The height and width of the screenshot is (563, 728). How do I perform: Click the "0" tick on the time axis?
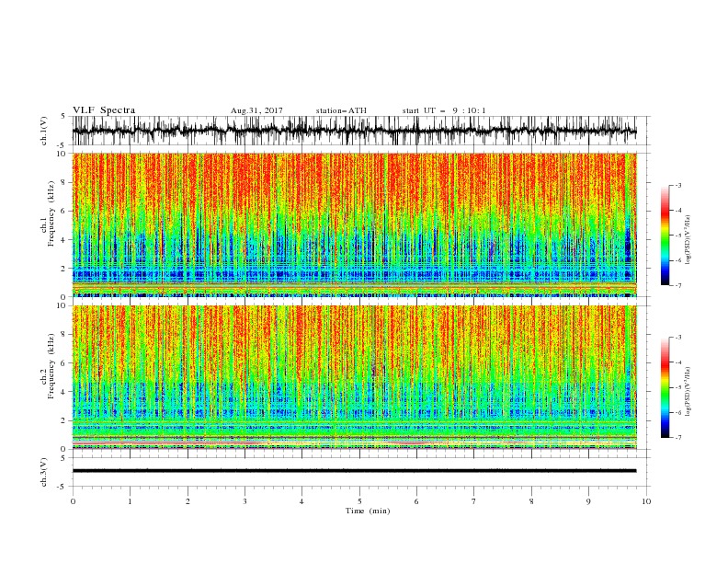click(x=73, y=501)
